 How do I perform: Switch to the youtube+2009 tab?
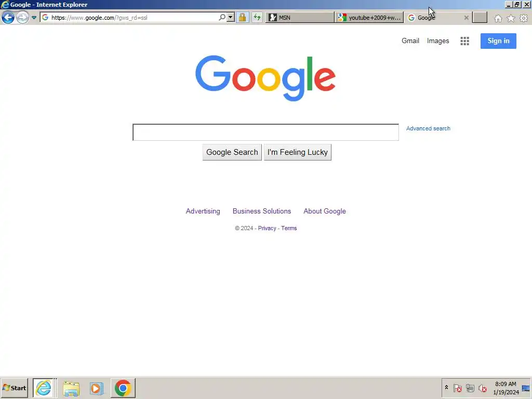coord(369,18)
